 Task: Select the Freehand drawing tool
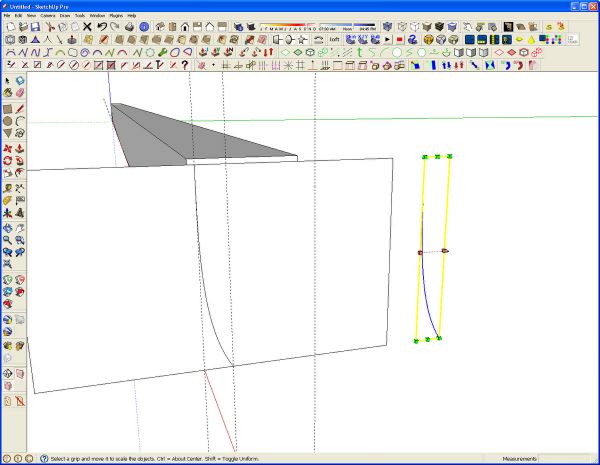tap(20, 133)
